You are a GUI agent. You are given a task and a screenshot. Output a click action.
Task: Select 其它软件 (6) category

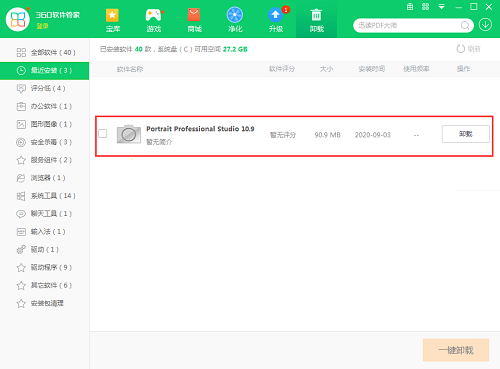[45, 286]
